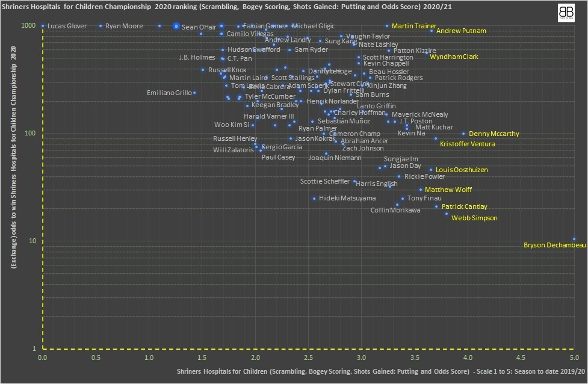Select the 'Sam Burns' label

coord(372,95)
